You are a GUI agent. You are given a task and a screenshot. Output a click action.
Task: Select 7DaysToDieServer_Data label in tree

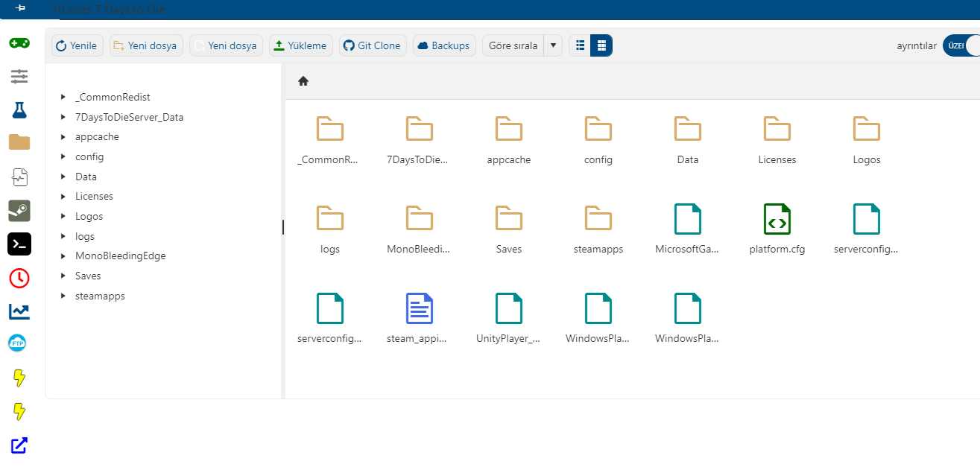click(129, 117)
